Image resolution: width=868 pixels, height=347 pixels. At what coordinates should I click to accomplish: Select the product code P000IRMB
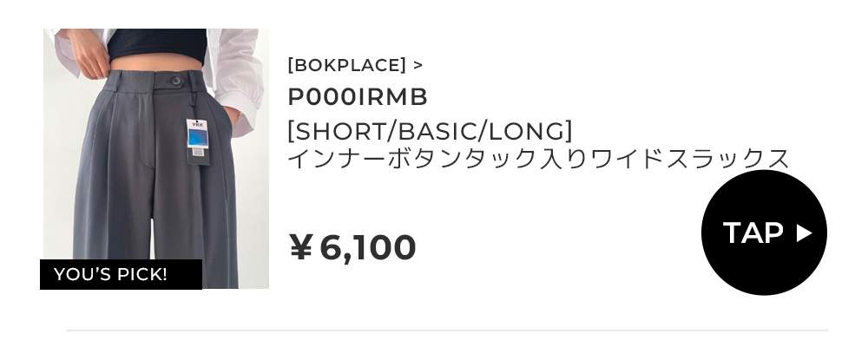point(358,97)
